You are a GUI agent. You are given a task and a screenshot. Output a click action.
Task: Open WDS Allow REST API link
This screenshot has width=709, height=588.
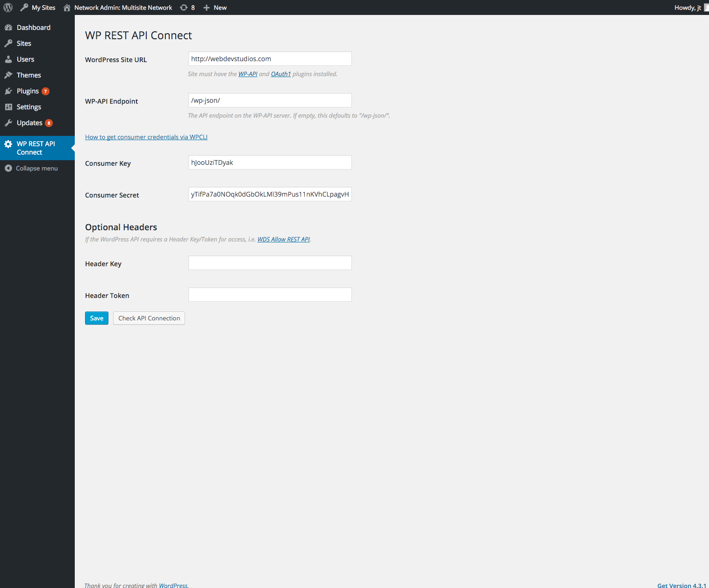coord(284,239)
